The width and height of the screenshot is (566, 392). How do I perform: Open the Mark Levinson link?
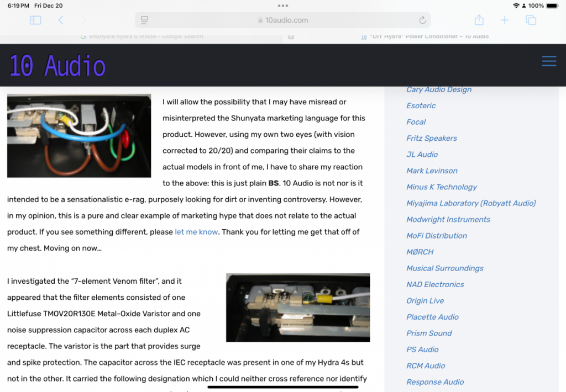432,171
